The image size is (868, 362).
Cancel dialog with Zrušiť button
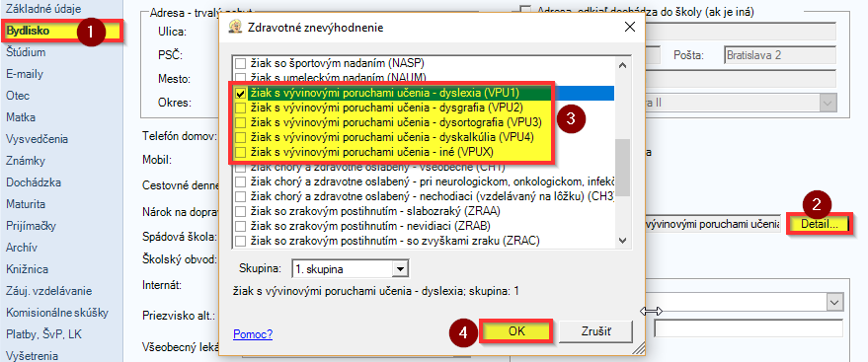click(x=595, y=331)
